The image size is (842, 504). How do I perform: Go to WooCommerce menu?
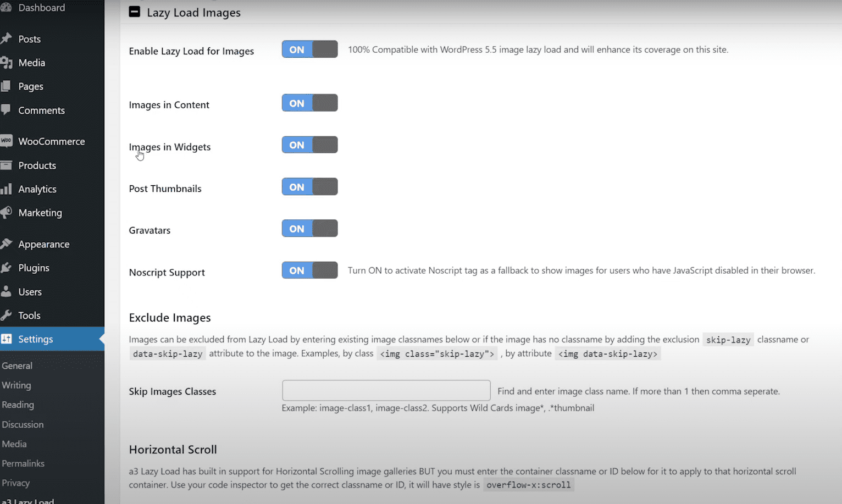point(52,141)
